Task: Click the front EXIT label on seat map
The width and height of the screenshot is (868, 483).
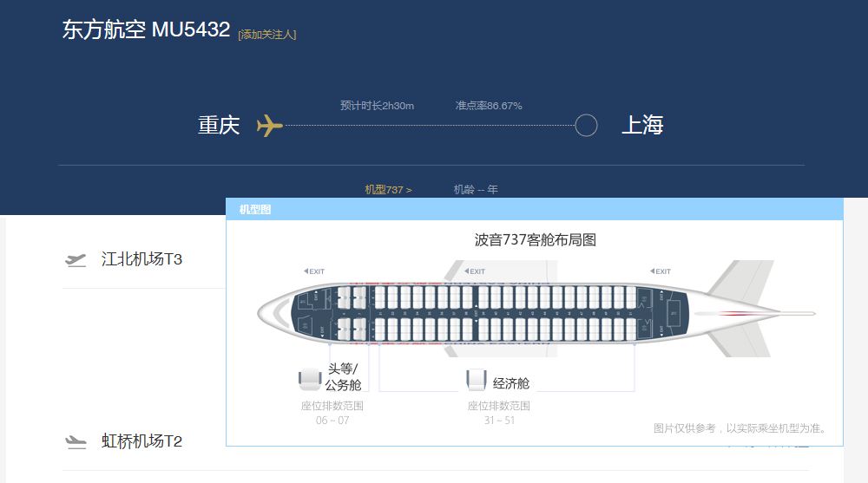Action: [314, 271]
